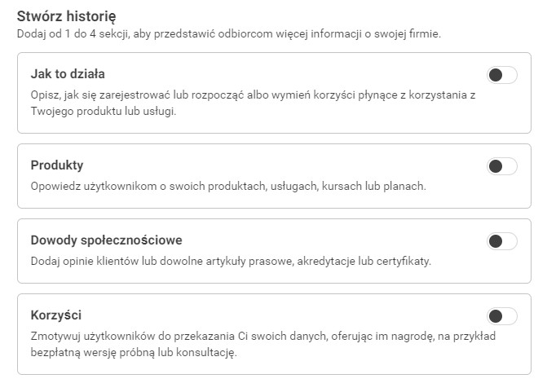The width and height of the screenshot is (547, 392).
Task: Click the Jak to działa title
Action: pos(68,74)
